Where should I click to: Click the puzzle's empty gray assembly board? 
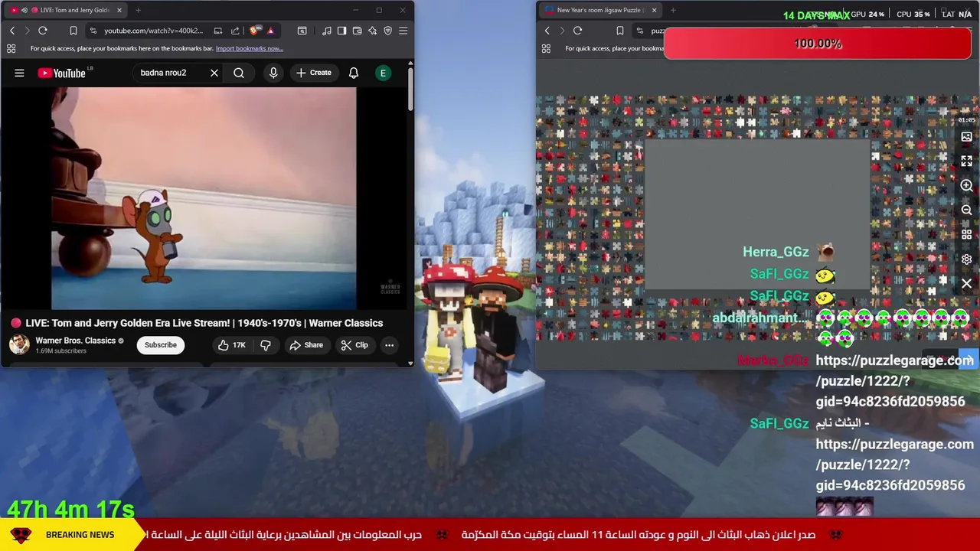pos(756,215)
